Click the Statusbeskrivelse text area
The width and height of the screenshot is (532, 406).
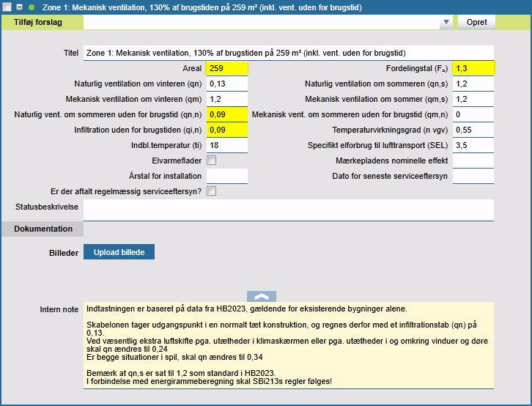(x=289, y=210)
